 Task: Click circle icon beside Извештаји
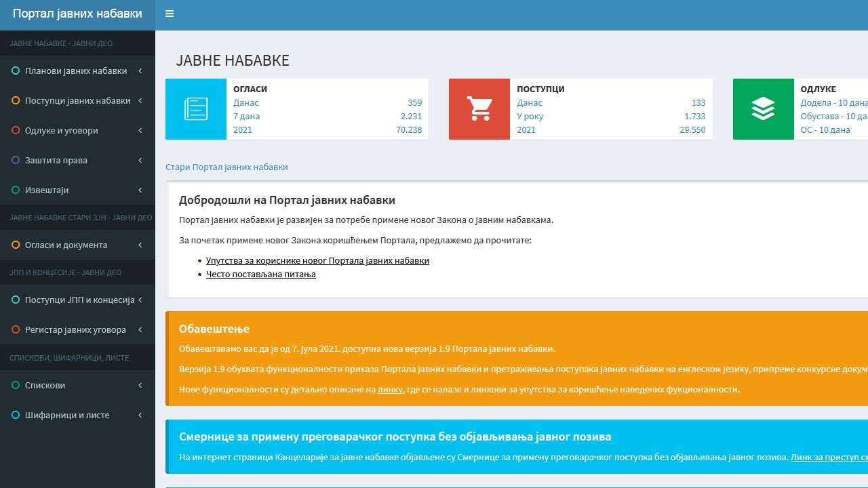(x=16, y=190)
